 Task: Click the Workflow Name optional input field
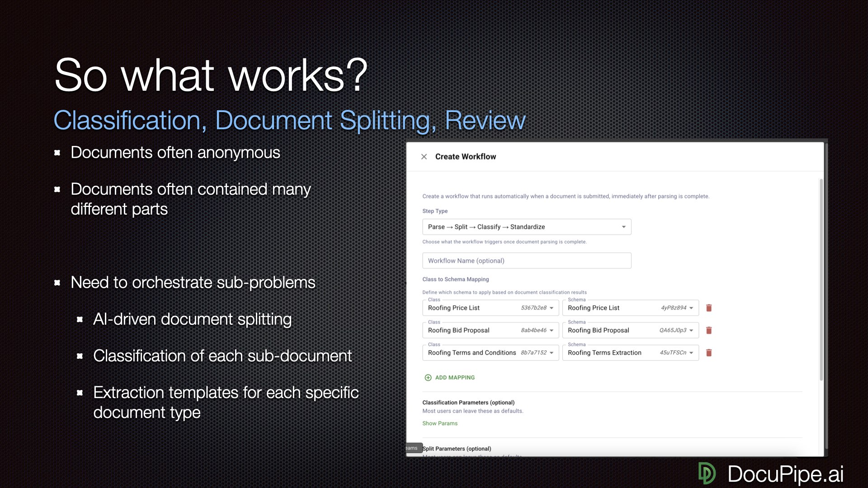pyautogui.click(x=526, y=261)
